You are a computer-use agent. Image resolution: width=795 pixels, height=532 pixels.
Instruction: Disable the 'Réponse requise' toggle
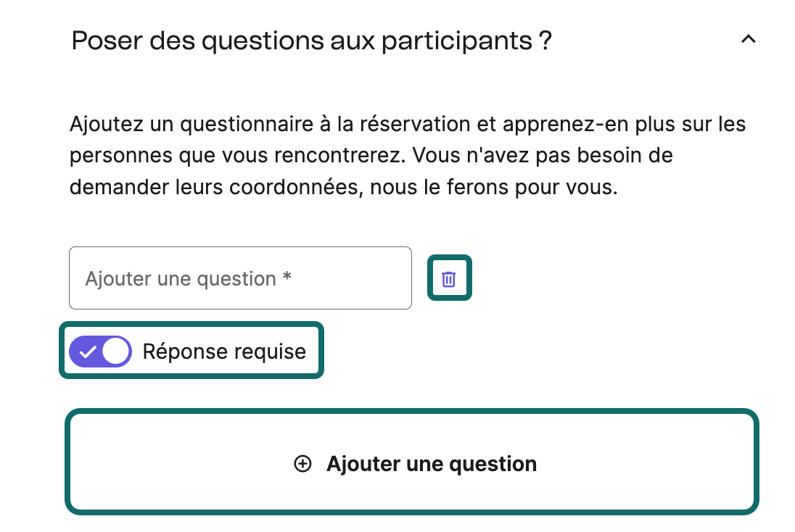[x=100, y=351]
